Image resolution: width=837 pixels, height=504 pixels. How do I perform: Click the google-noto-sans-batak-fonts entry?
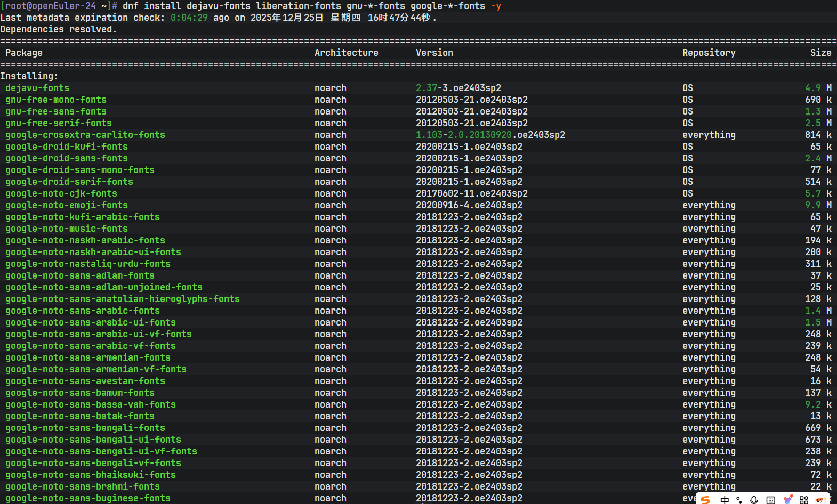point(80,416)
